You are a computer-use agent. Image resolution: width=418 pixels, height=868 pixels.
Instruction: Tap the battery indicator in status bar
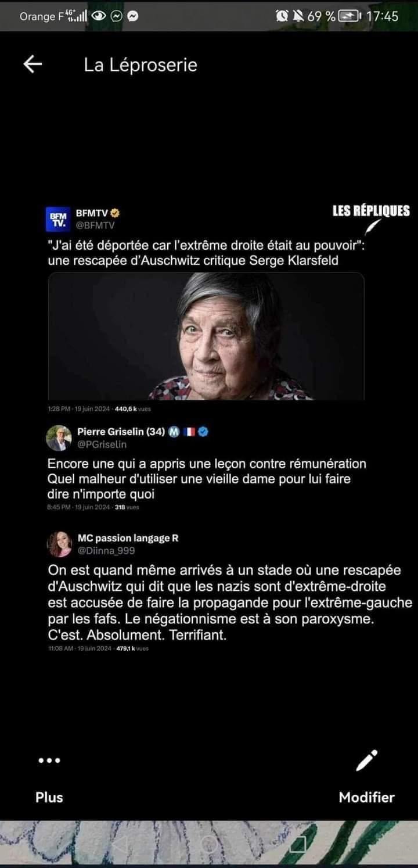pos(350,16)
